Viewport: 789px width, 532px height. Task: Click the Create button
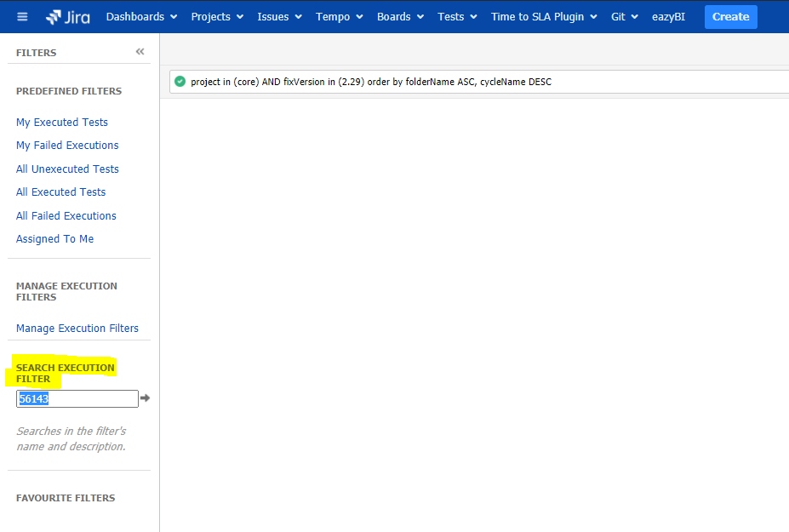coord(730,17)
